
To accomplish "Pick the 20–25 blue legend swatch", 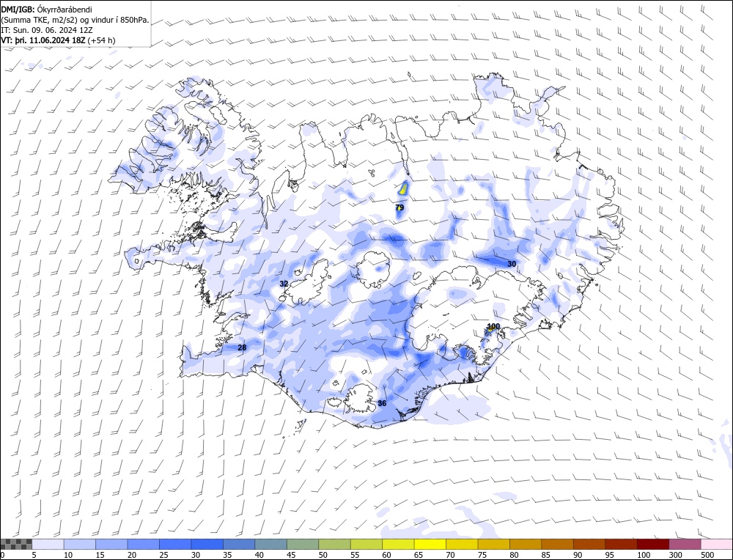I will point(144,544).
